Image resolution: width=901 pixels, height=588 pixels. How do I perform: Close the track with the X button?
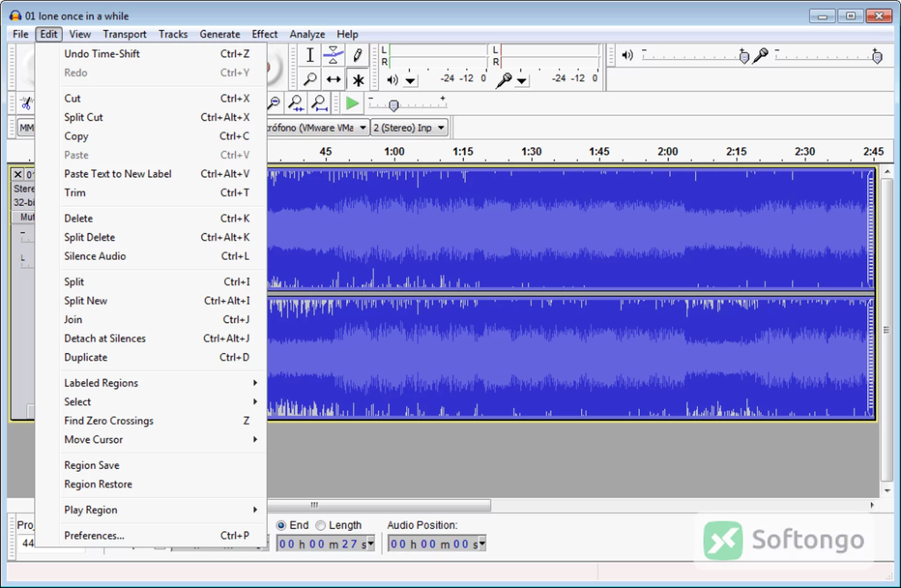click(18, 174)
